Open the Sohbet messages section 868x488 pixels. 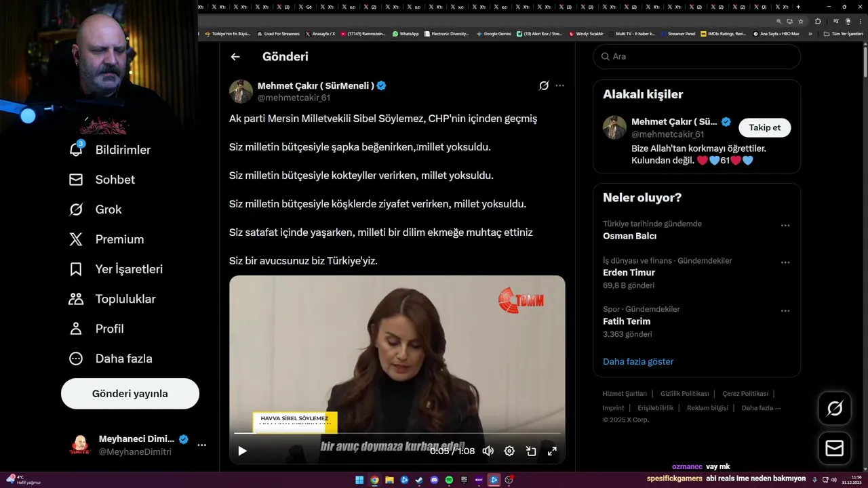(102, 180)
